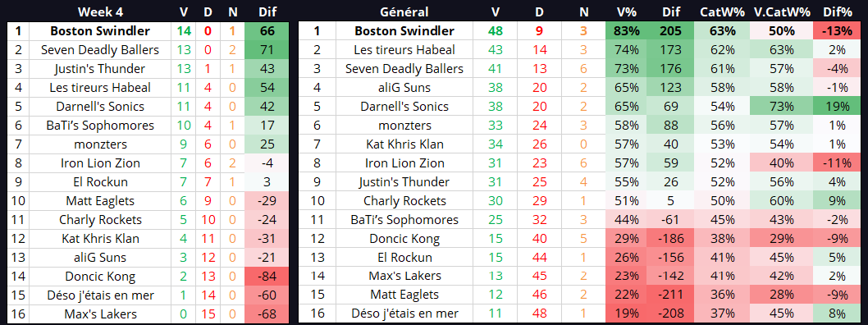Select the -84 Dif cell for Doncic Kong

pyautogui.click(x=268, y=277)
